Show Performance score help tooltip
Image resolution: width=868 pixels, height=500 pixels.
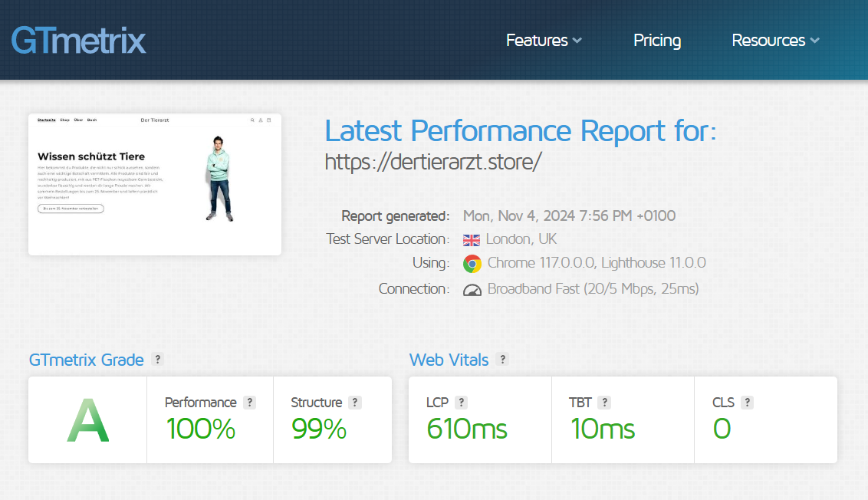click(250, 403)
